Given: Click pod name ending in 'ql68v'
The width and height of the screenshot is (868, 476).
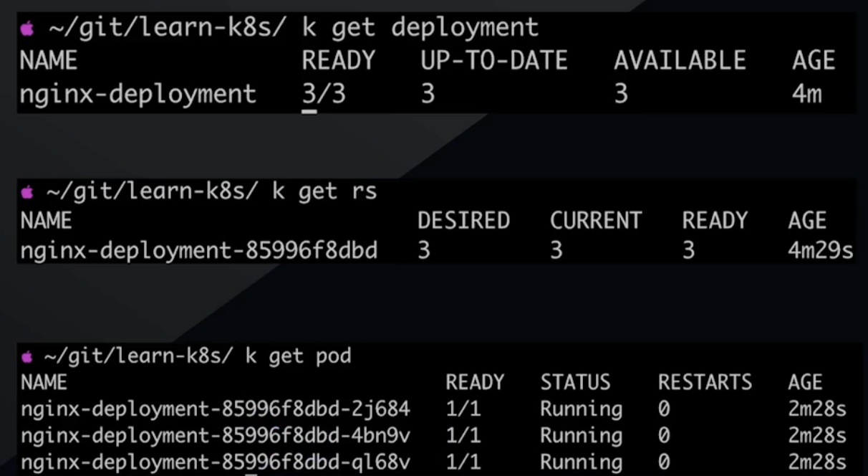Looking at the screenshot, I should (x=216, y=462).
